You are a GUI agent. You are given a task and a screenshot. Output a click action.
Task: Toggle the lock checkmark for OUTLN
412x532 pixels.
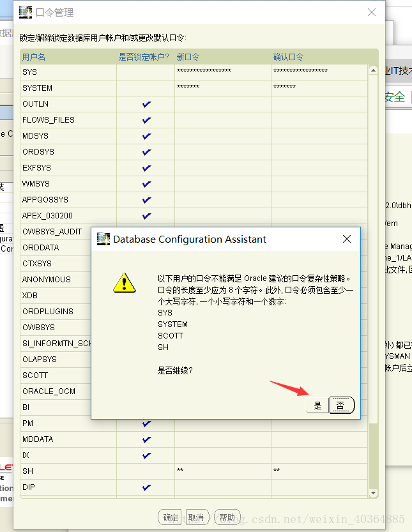[146, 104]
